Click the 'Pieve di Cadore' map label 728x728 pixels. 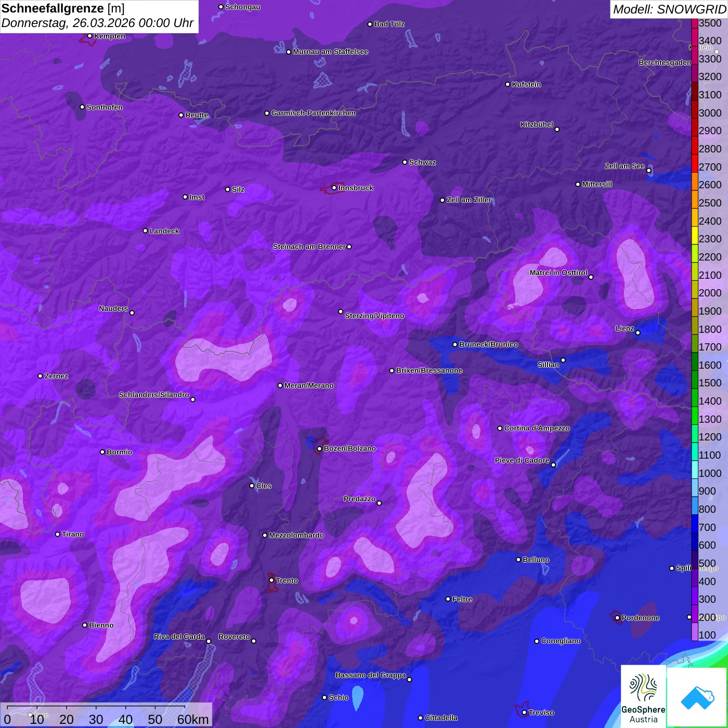click(x=522, y=460)
